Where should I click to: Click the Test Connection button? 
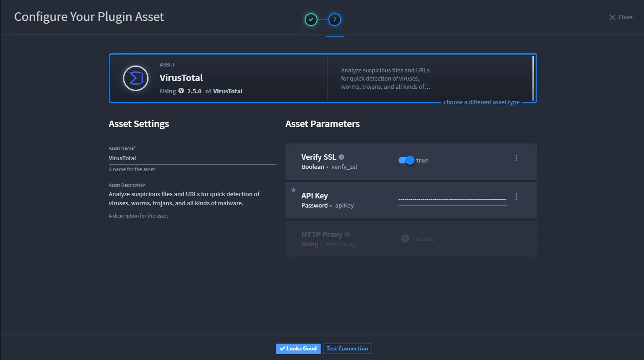(x=348, y=349)
